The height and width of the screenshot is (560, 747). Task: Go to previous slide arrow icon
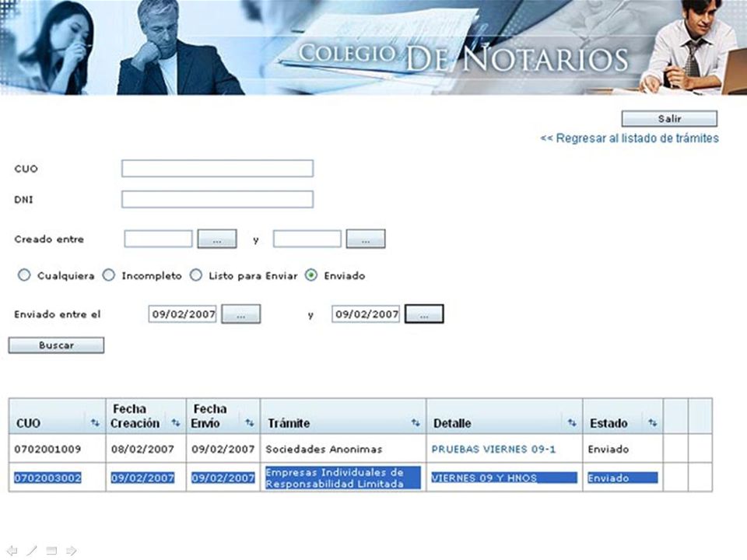[x=12, y=551]
